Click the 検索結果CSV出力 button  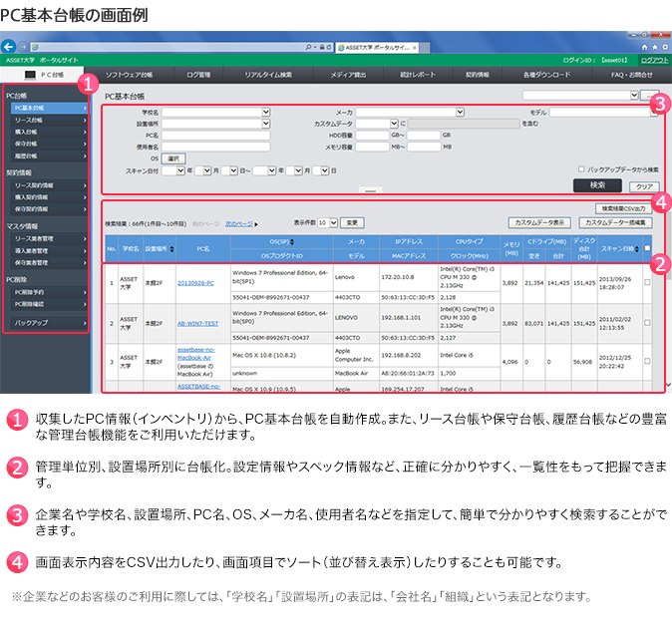[623, 208]
